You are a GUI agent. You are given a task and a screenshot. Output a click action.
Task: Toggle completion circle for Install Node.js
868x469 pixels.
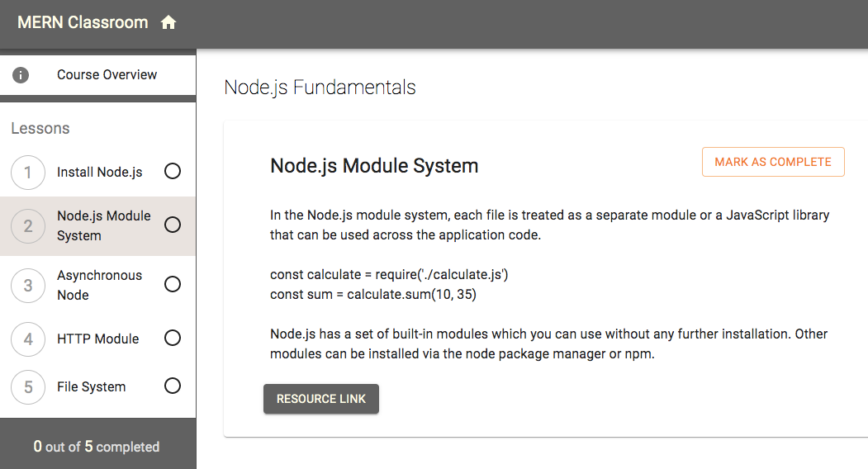click(173, 172)
